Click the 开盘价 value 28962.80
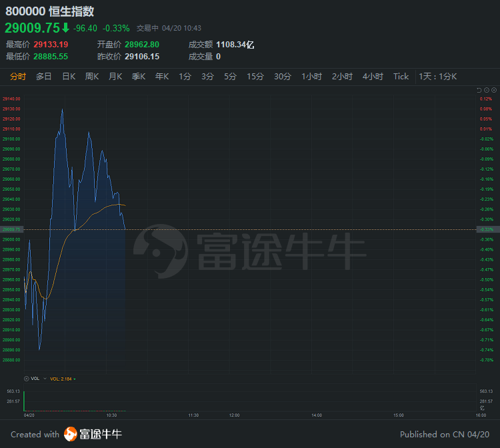 click(142, 45)
